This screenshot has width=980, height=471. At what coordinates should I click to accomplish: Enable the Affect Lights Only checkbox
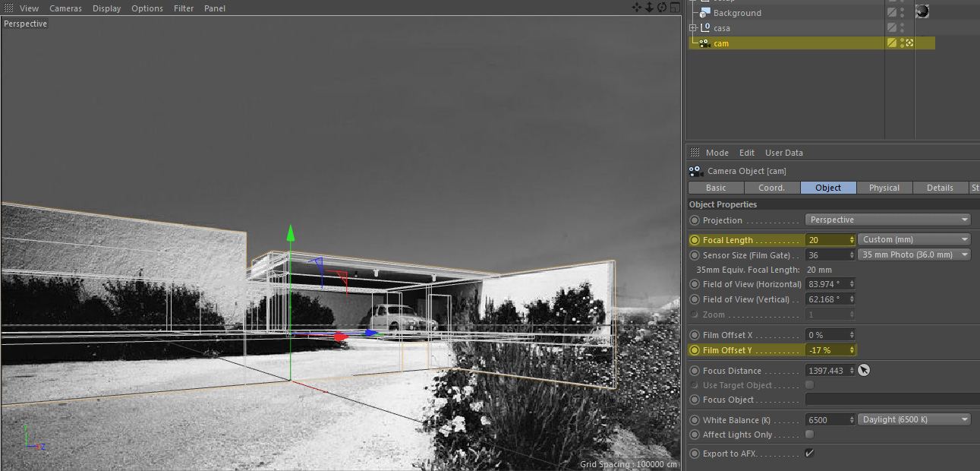(x=809, y=435)
